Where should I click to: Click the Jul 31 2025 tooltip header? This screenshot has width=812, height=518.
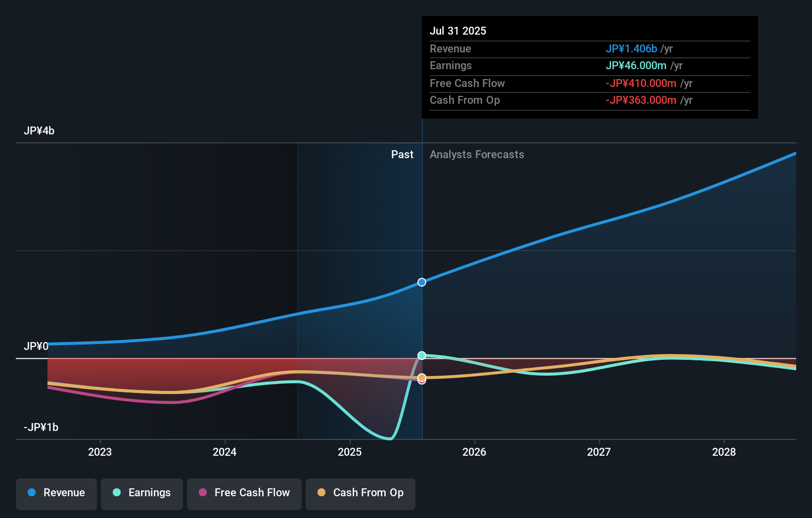point(458,31)
